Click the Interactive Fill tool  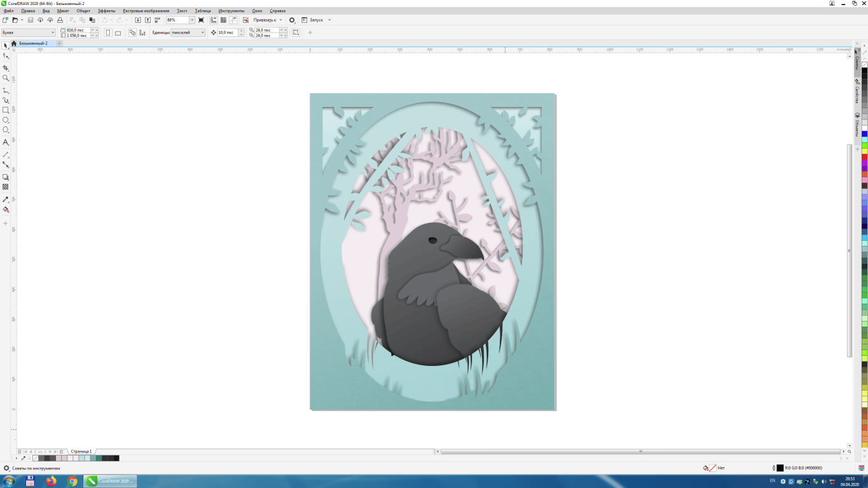coord(6,210)
